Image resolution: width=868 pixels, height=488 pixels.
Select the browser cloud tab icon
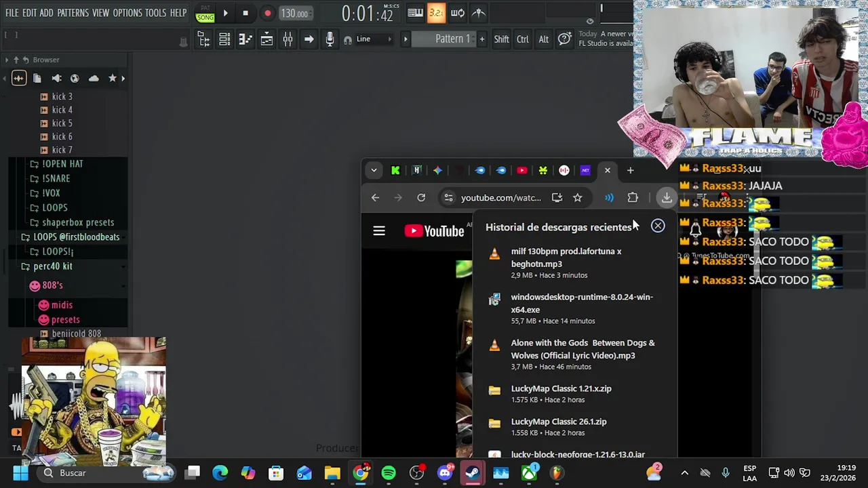tap(94, 79)
